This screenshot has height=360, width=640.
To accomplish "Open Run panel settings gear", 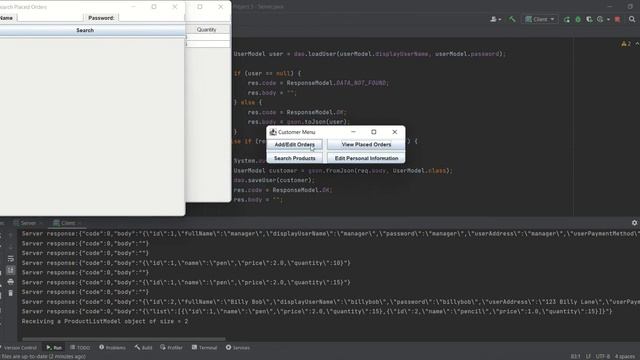I will coord(634,223).
